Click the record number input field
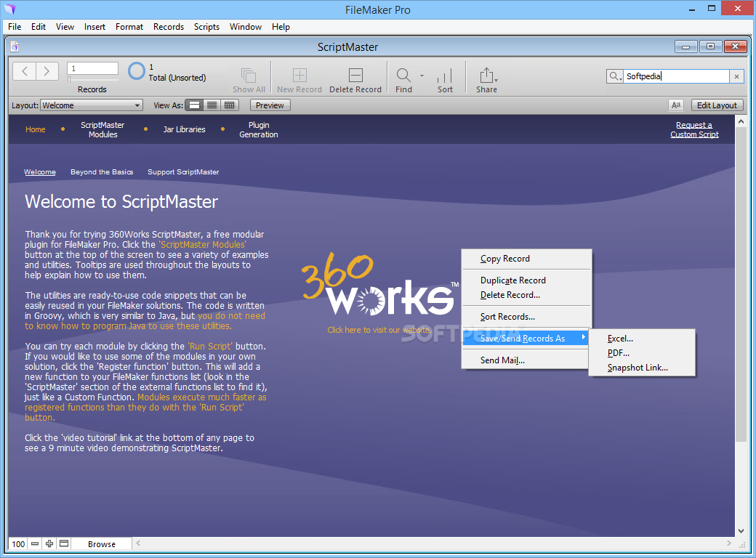The image size is (756, 558). tap(92, 68)
